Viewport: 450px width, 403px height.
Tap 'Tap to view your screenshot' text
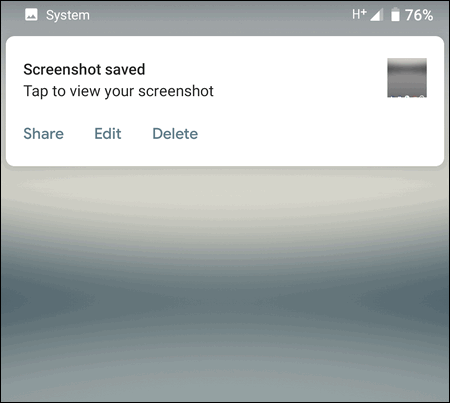pos(118,91)
